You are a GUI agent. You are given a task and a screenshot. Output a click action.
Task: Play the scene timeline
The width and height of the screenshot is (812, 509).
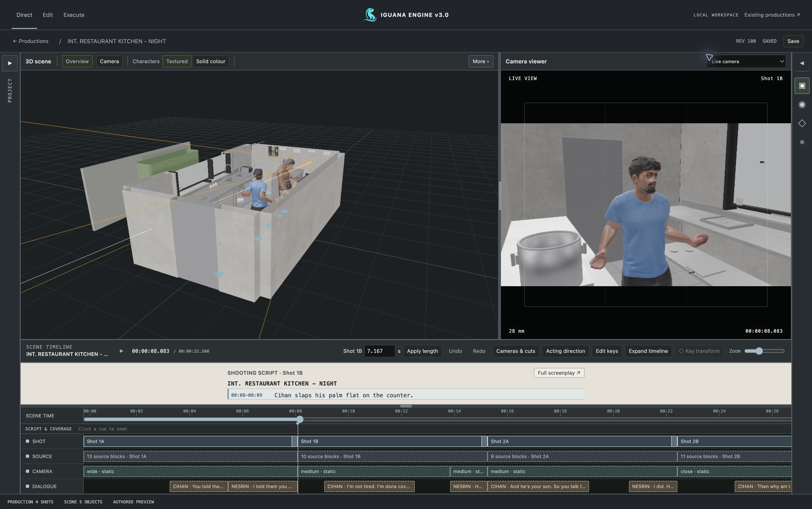coord(121,351)
